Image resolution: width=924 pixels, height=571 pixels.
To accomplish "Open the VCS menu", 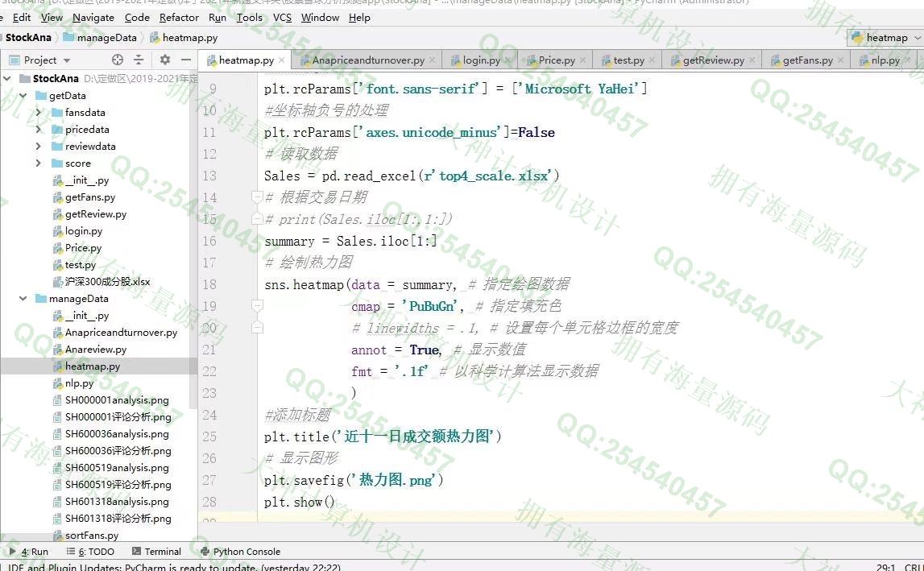I will point(282,18).
